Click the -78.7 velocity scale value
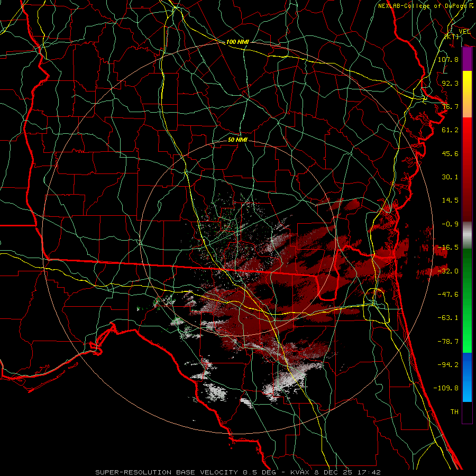Image resolution: width=476 pixels, height=476 pixels. pyautogui.click(x=448, y=342)
